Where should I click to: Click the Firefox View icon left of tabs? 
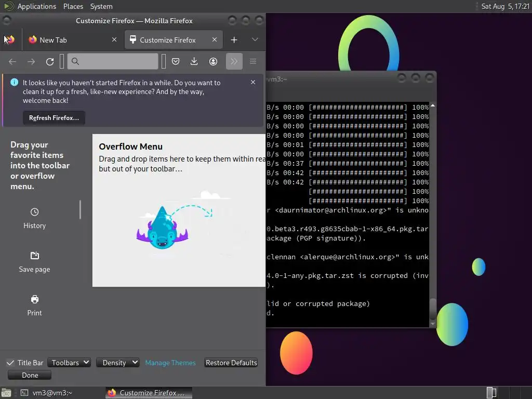9,39
